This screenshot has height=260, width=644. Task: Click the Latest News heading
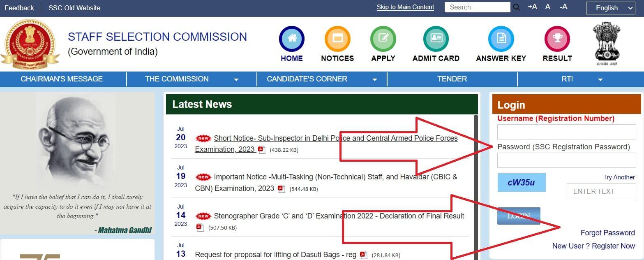pyautogui.click(x=202, y=104)
